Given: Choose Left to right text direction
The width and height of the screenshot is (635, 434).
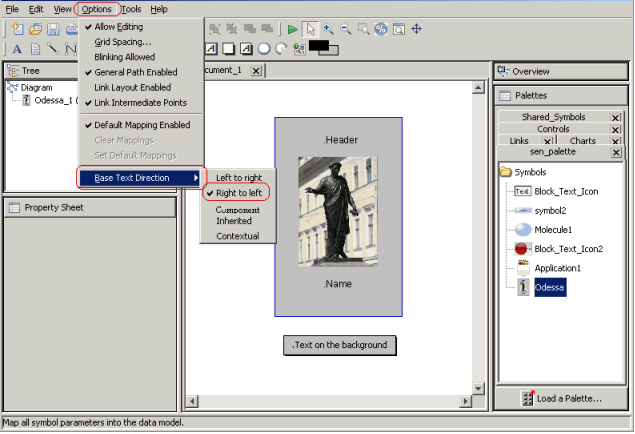Looking at the screenshot, I should pyautogui.click(x=238, y=177).
